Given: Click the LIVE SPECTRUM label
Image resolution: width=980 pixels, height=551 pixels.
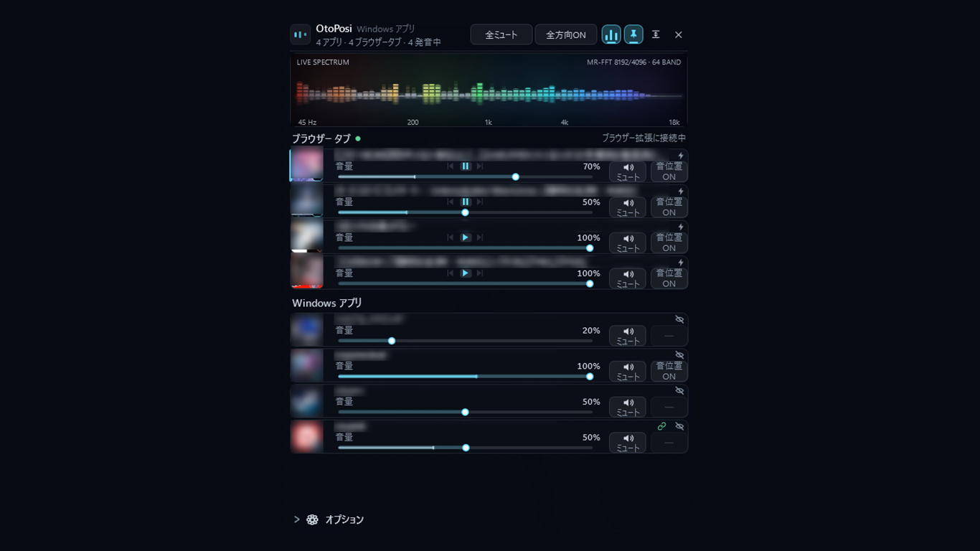Looking at the screenshot, I should [323, 62].
